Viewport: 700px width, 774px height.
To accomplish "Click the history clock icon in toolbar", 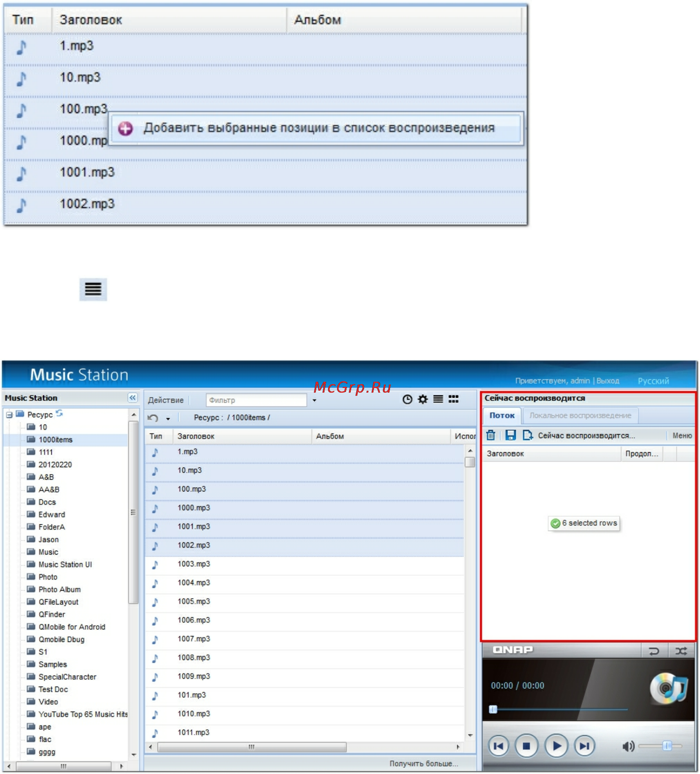I will click(407, 399).
